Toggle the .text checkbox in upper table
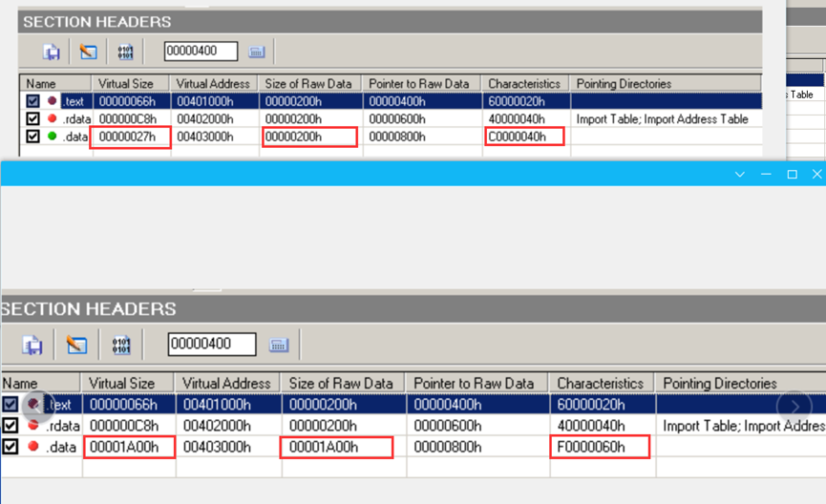This screenshot has height=504, width=826. 32,101
